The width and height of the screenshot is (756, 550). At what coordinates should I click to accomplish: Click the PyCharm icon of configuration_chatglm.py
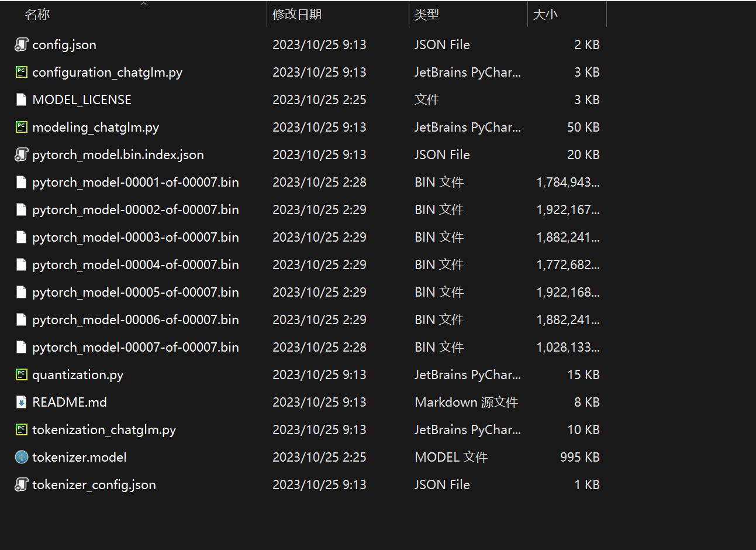(22, 72)
